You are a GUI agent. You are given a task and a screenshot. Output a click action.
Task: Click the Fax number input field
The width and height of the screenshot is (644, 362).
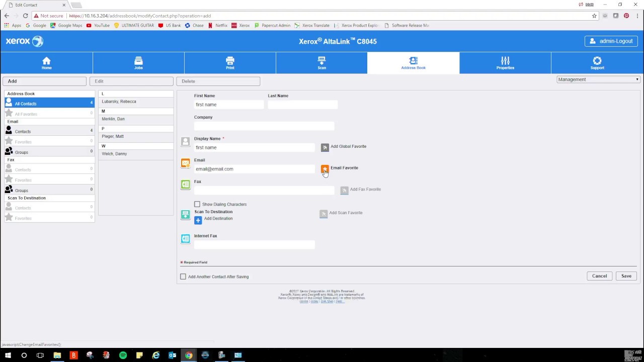264,190
